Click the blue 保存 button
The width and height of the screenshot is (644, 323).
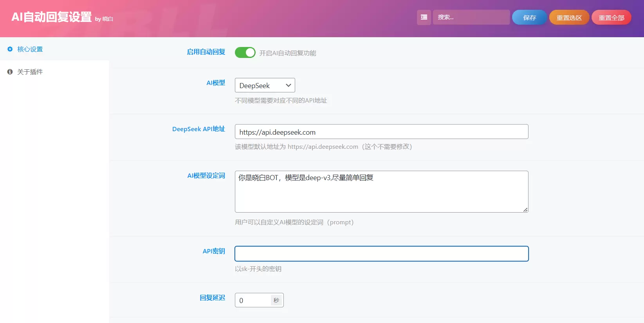tap(529, 17)
